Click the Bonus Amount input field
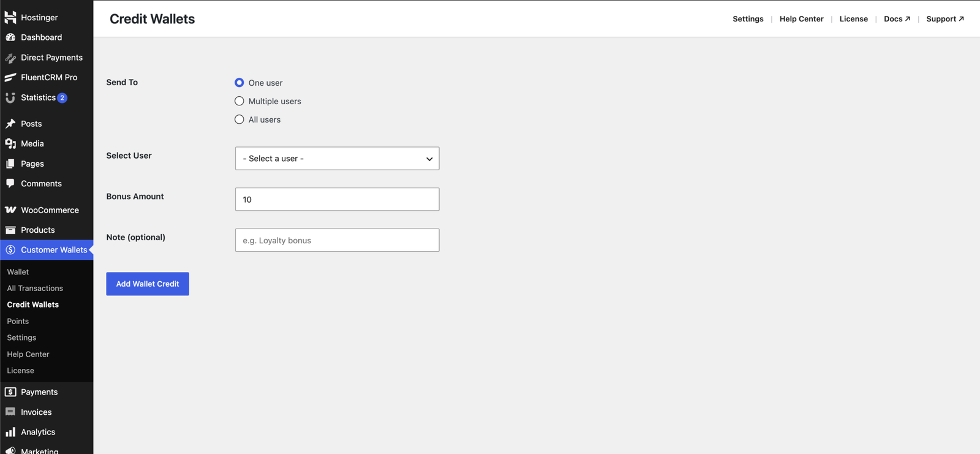Image resolution: width=980 pixels, height=454 pixels. click(x=337, y=199)
